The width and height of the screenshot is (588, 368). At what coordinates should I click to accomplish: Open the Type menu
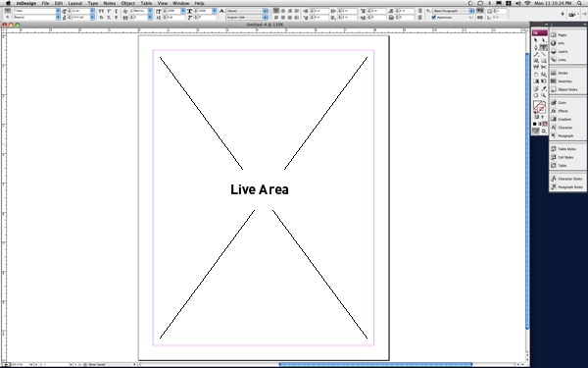point(93,3)
